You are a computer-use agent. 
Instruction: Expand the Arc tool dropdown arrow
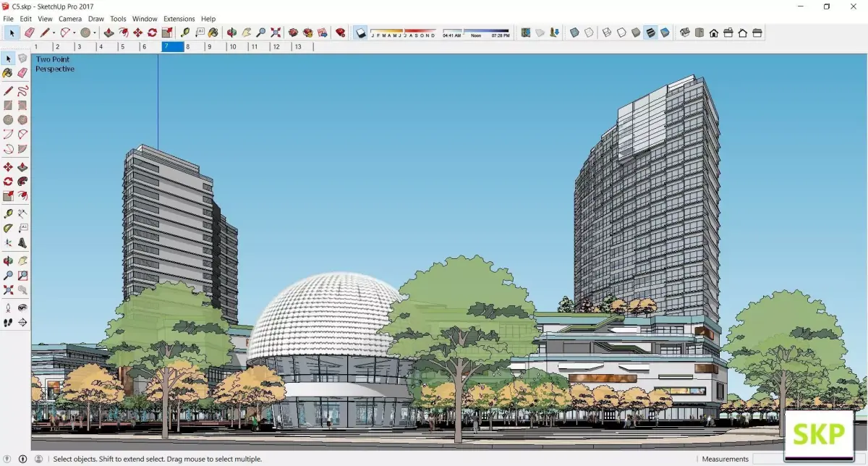pyautogui.click(x=74, y=33)
